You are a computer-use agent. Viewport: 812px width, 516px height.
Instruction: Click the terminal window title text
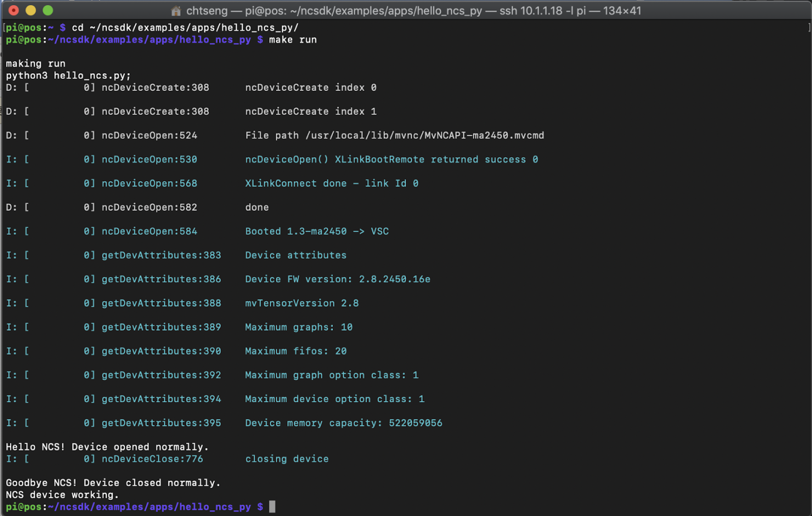click(x=413, y=11)
